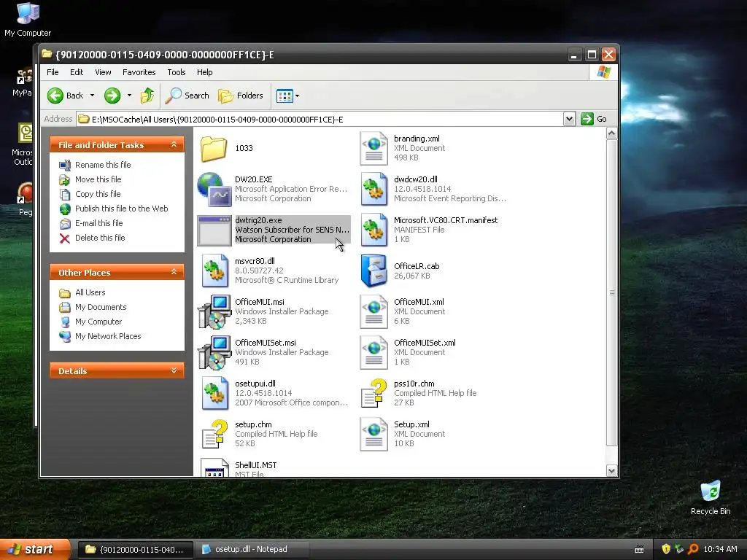Open the Back history dropdown arrow
The width and height of the screenshot is (747, 560).
pyautogui.click(x=93, y=96)
